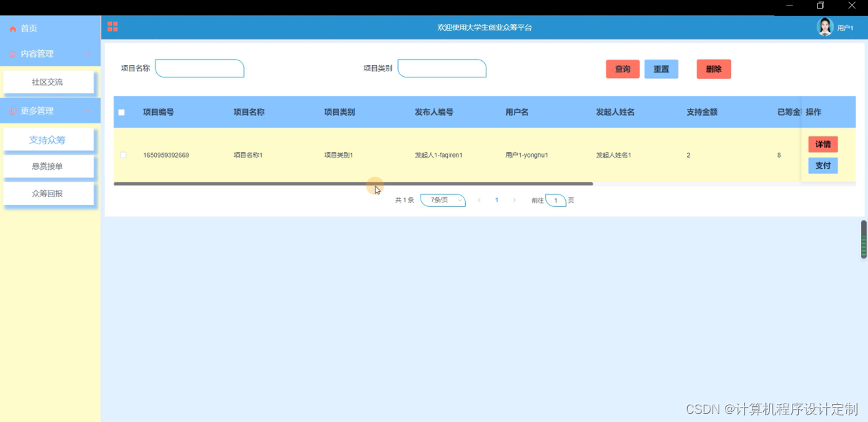Click the 用户名 column header

pos(517,112)
